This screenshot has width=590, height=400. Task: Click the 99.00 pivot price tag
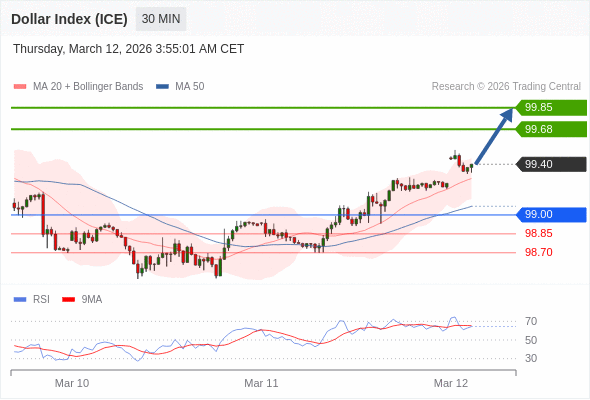[x=551, y=214]
